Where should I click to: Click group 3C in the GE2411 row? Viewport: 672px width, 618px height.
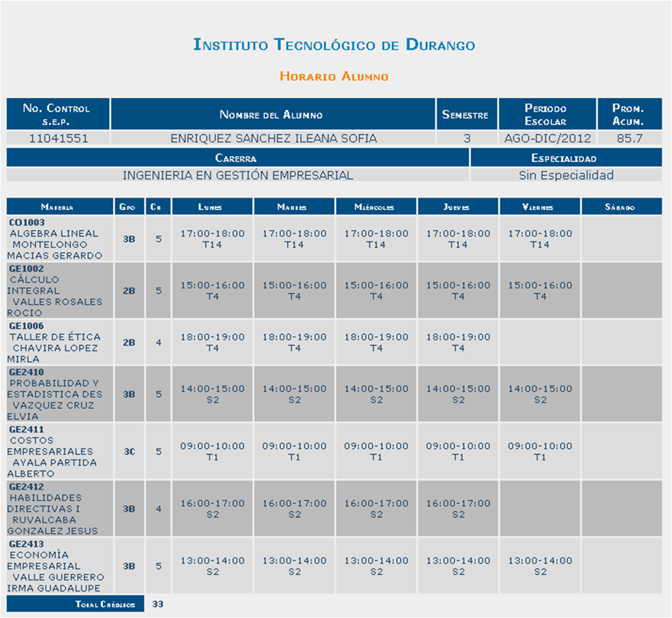pyautogui.click(x=129, y=452)
